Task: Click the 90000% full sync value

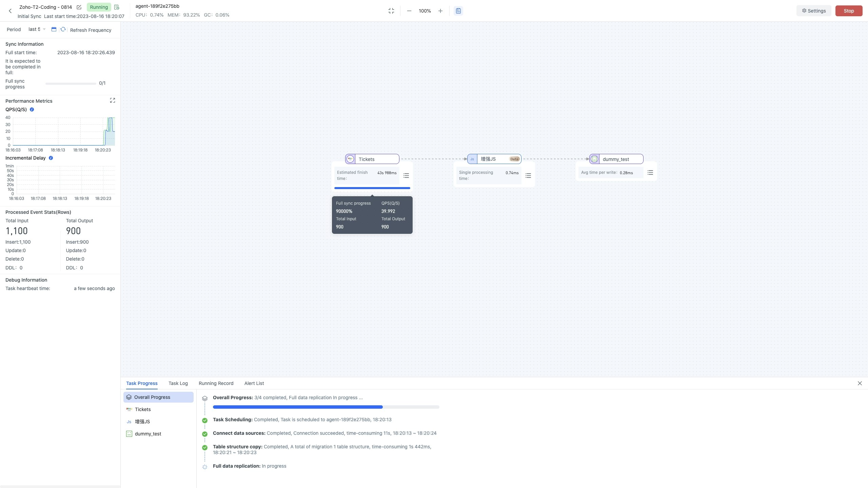Action: 344,211
